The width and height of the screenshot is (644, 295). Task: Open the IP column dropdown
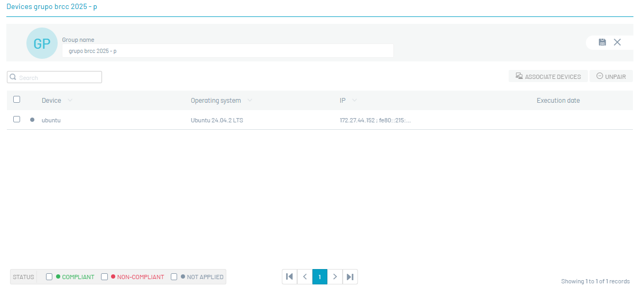click(x=354, y=101)
